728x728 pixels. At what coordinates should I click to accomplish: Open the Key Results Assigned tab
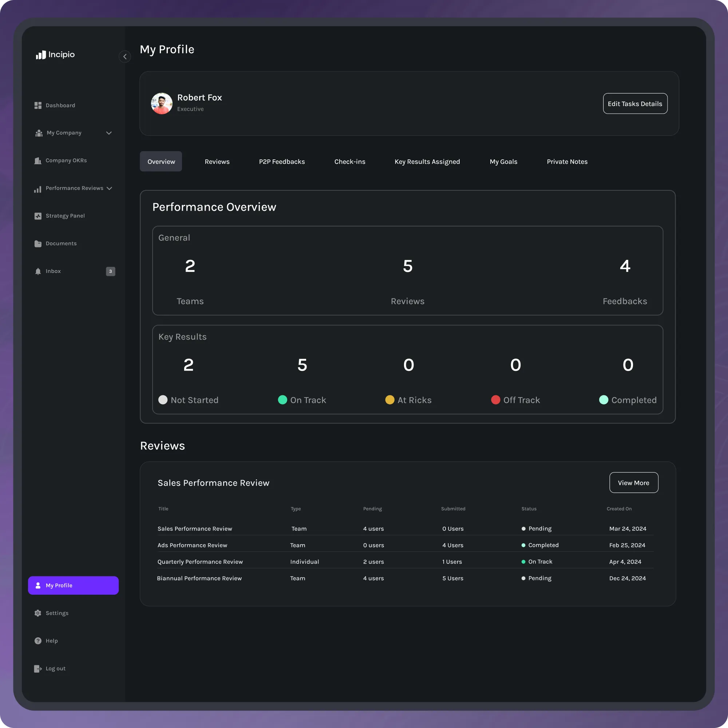click(x=427, y=162)
